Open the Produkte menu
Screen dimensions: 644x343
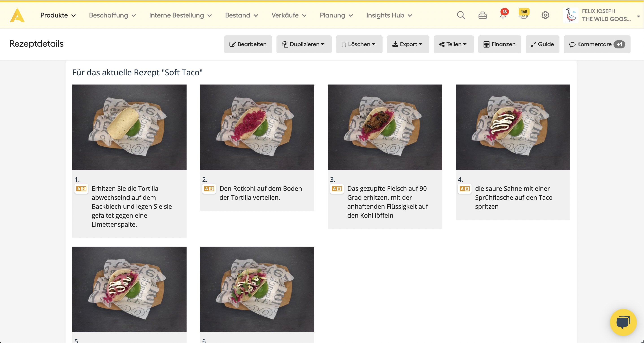tap(58, 15)
